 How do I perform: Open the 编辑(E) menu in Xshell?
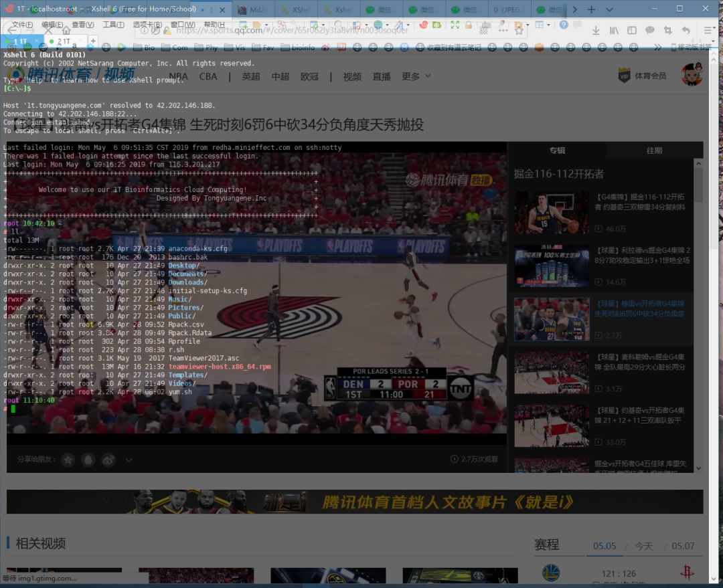[52, 25]
